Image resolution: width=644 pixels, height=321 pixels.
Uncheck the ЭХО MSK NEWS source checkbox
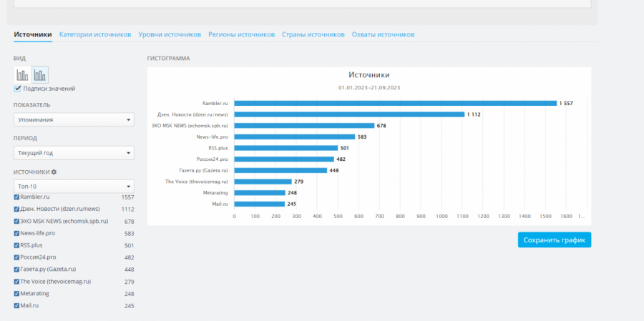(16, 221)
